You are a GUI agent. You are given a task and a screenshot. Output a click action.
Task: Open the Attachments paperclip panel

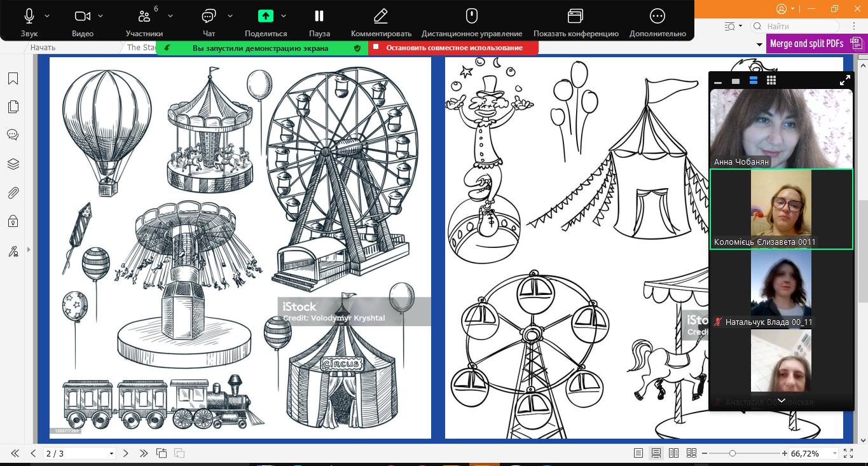(13, 193)
